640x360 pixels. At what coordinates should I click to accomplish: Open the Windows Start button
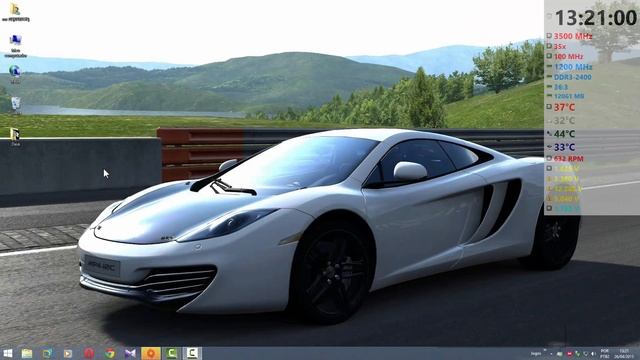point(7,353)
